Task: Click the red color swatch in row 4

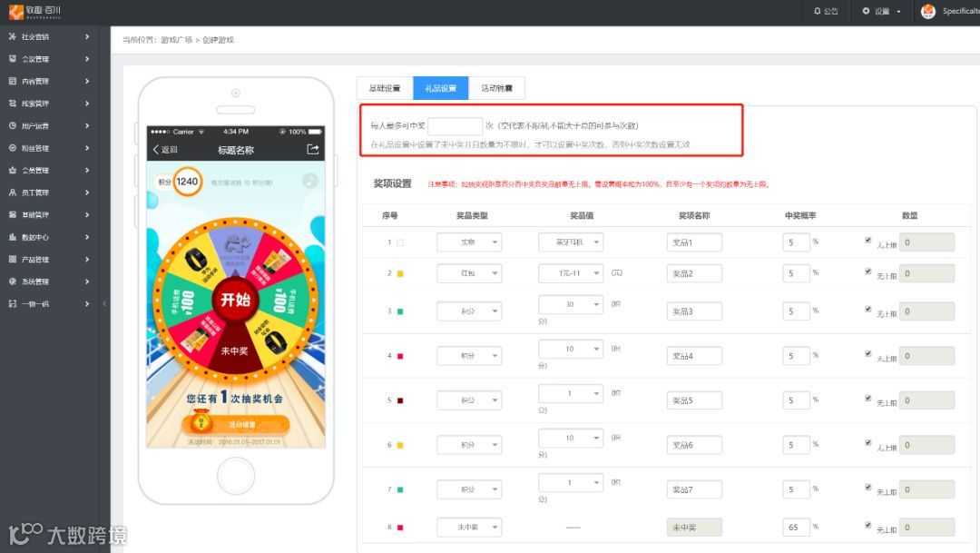Action: point(400,356)
